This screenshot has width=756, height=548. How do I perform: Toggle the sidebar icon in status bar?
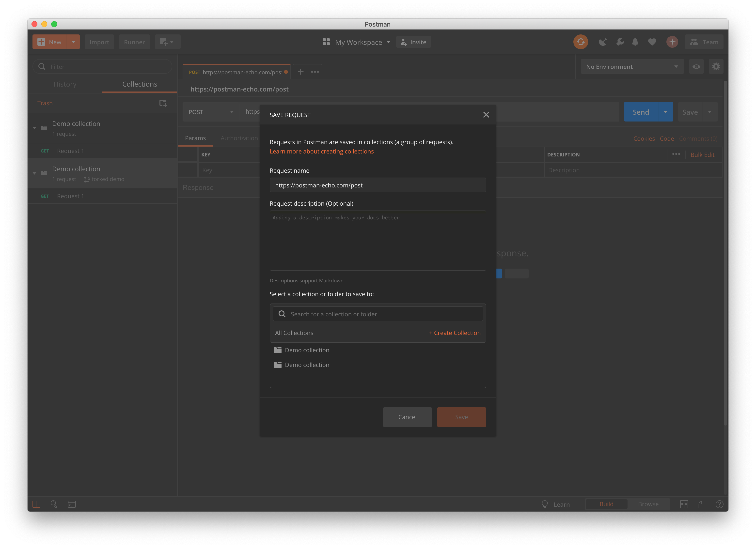36,504
